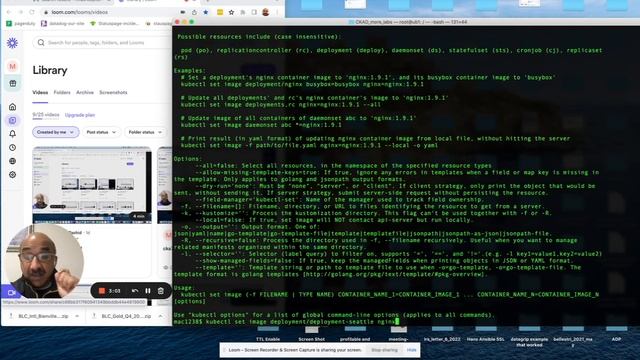Viewport: 640px width, 360px height.
Task: Open the pagerduty bookmark
Action: [x=21, y=24]
